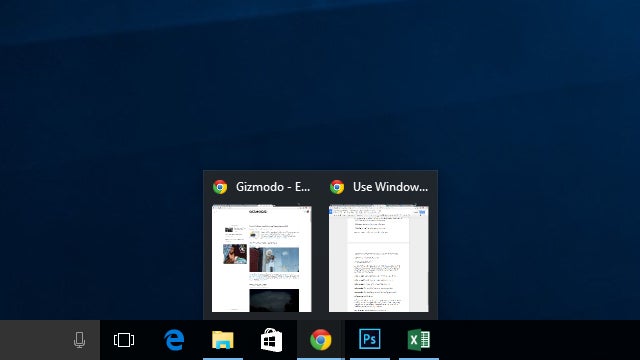Click the dark image at bottom of Gizmodo preview
Image resolution: width=640 pixels, height=360 pixels.
click(274, 300)
